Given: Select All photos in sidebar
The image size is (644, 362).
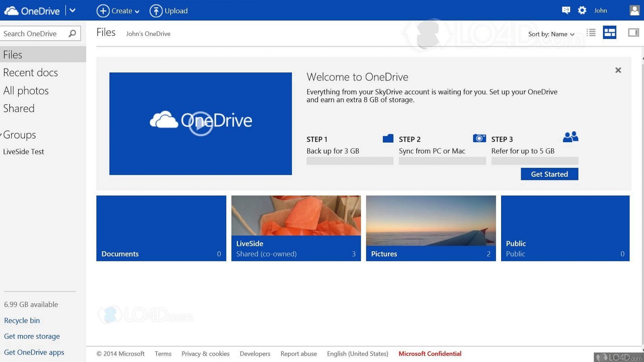Looking at the screenshot, I should point(26,91).
